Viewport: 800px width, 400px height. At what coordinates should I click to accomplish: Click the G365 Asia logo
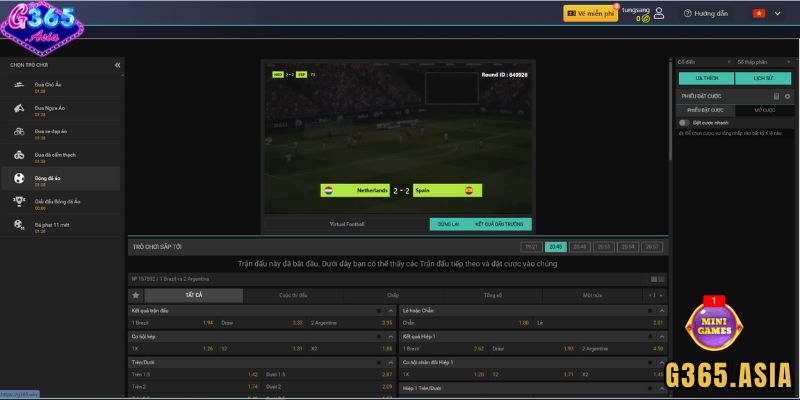(x=43, y=27)
